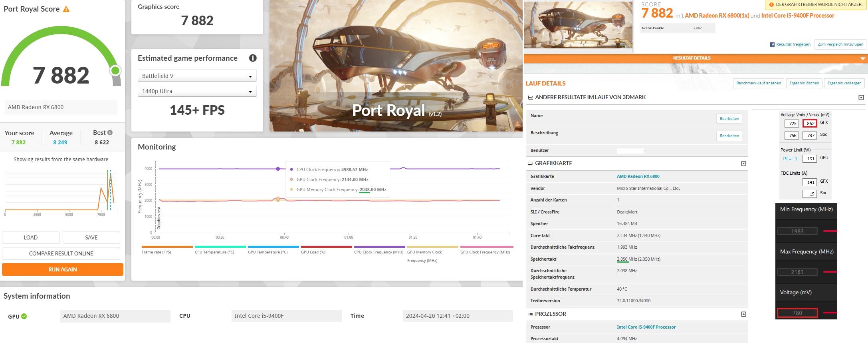Image resolution: width=868 pixels, height=343 pixels.
Task: Expand ANDERE RESULTATE IM LAUF VON 3DMARK
Action: click(861, 97)
